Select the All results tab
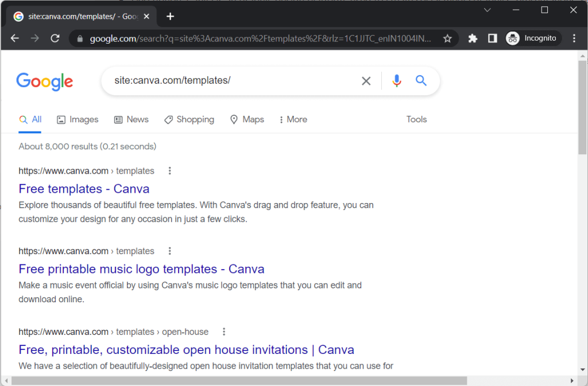Viewport: 588px width, 386px height. (30, 119)
